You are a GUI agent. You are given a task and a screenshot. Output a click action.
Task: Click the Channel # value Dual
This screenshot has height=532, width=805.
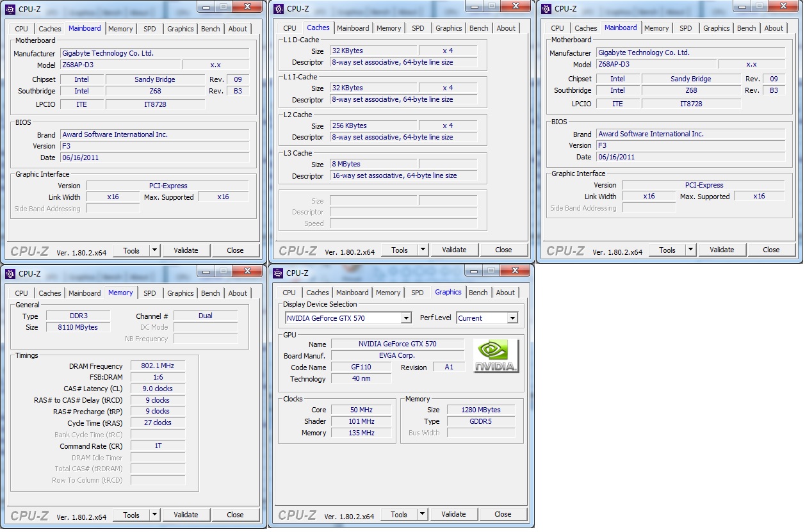click(x=206, y=316)
